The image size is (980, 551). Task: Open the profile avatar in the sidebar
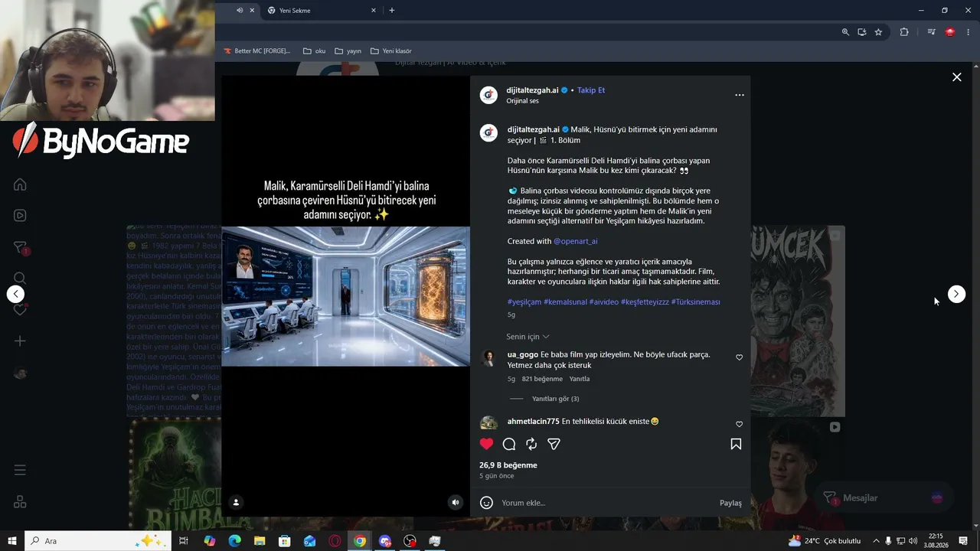click(x=20, y=373)
